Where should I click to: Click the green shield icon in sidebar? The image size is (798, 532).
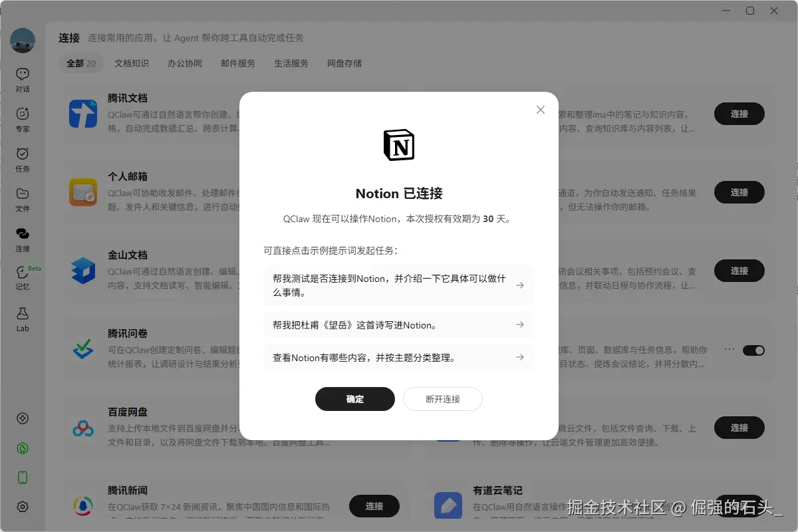(23, 448)
